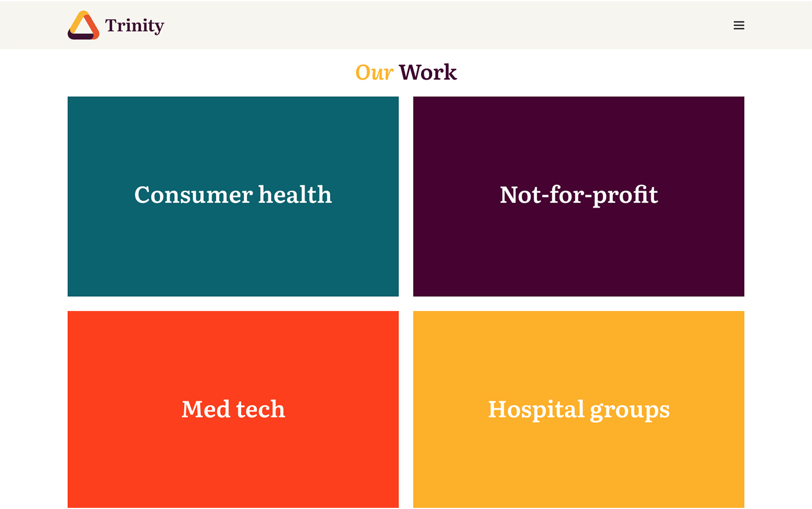Click the Trinity wordmark in the header
812x509 pixels.
[134, 26]
